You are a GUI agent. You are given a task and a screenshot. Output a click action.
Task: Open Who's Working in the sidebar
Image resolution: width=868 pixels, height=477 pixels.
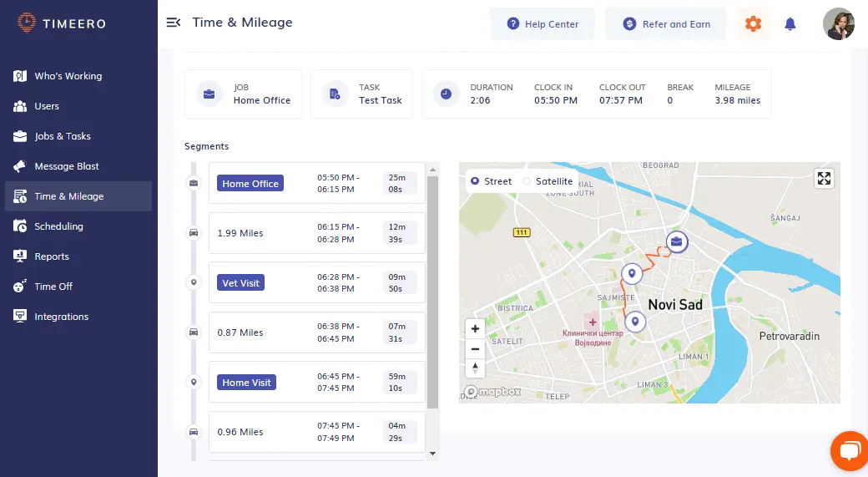pos(68,76)
